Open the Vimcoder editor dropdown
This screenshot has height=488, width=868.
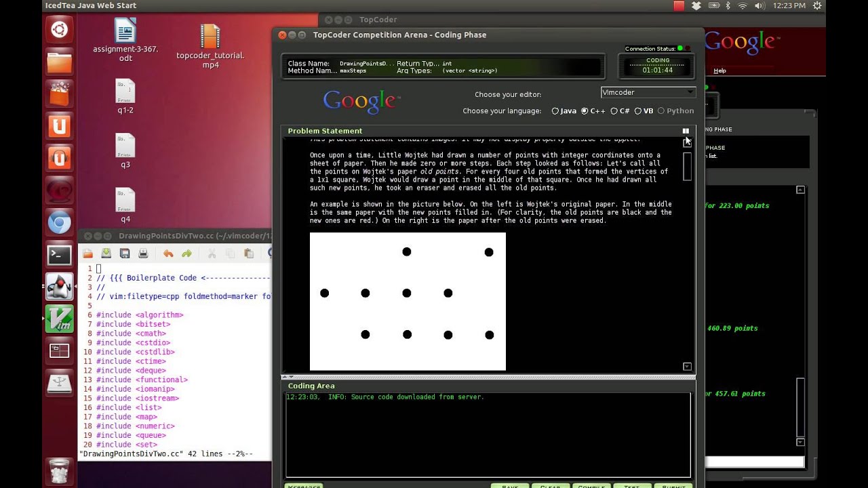[x=648, y=92]
